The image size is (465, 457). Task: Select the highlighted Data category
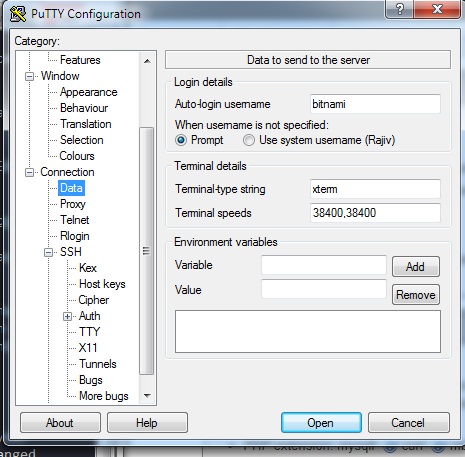(71, 188)
